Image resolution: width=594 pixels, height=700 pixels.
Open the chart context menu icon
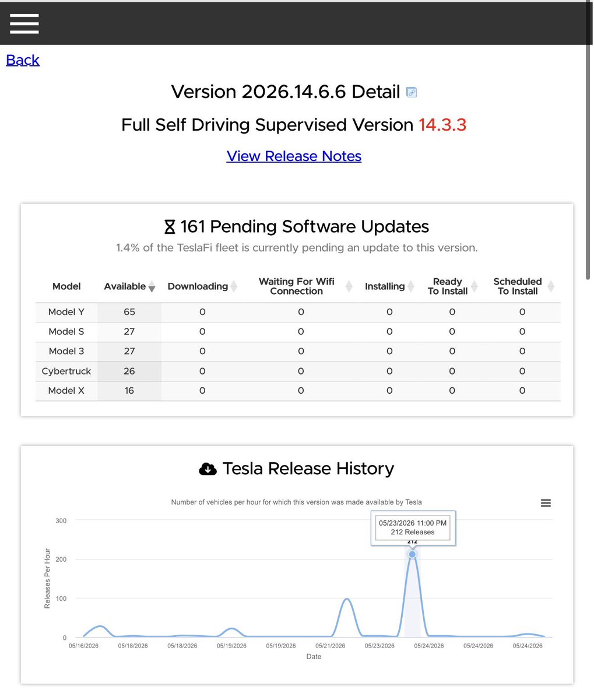coord(546,503)
